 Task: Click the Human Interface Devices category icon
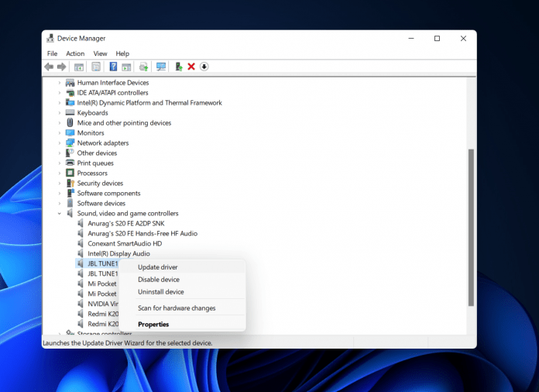point(70,83)
